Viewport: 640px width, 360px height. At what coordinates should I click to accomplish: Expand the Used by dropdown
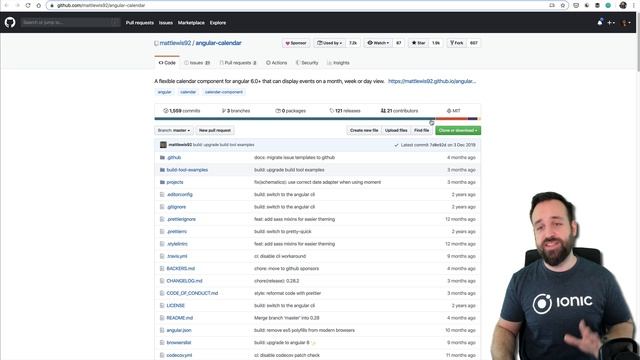[x=330, y=43]
